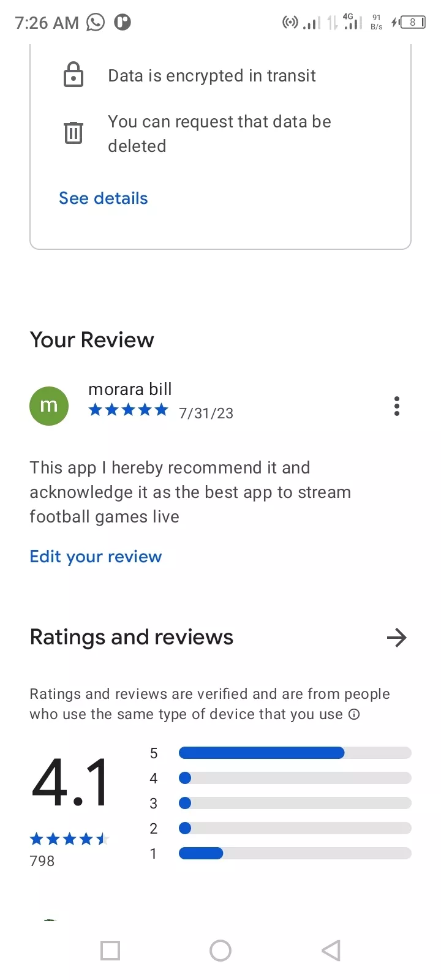Click Edit your review link

point(96,556)
